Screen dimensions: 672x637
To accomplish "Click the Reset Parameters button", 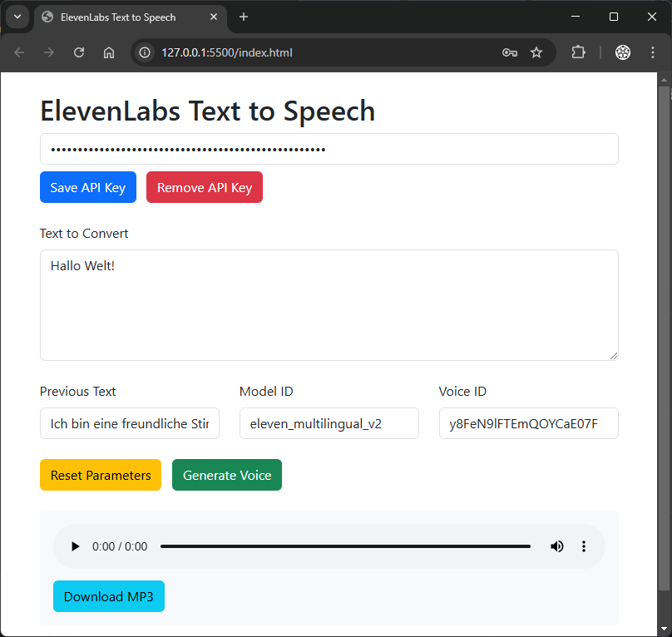I will coord(101,475).
